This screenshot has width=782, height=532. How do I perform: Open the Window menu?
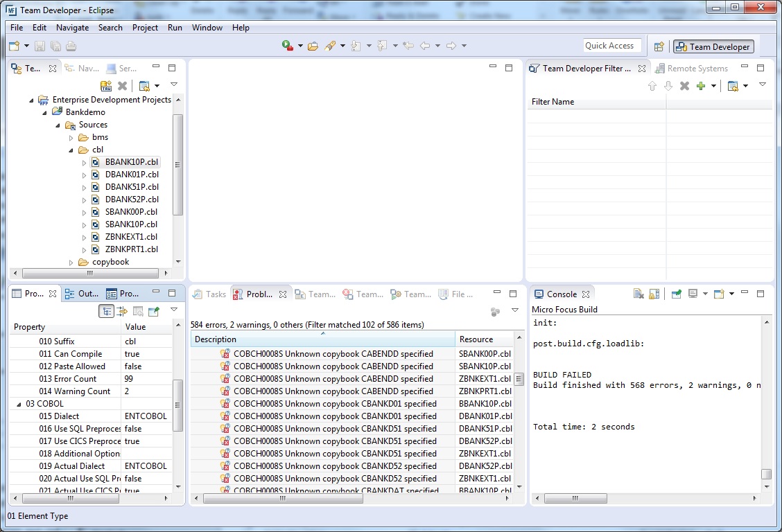coord(207,28)
